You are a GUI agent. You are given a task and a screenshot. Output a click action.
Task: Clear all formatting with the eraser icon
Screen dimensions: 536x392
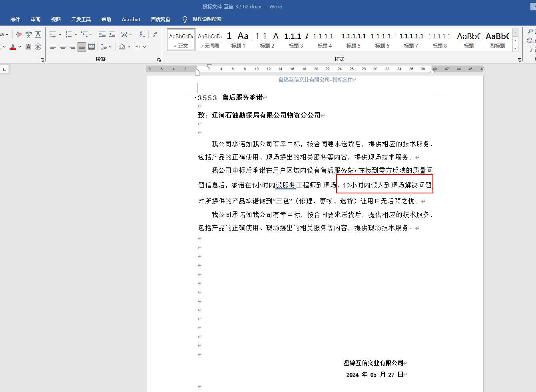[x=19, y=34]
